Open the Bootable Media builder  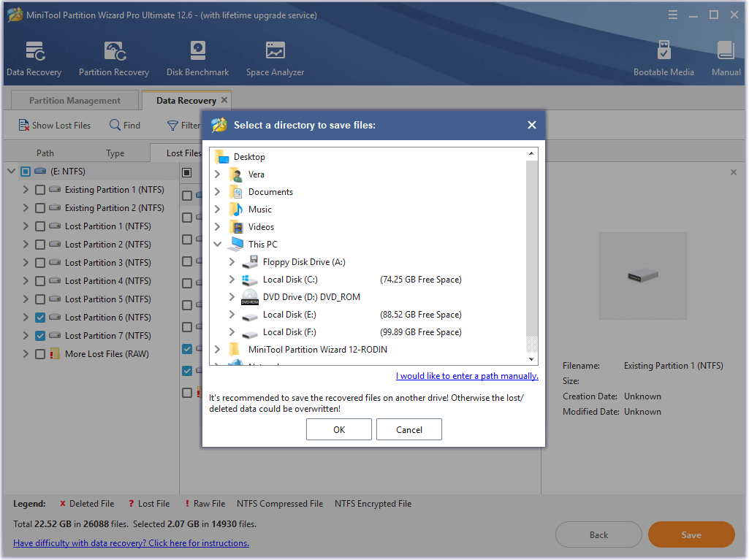pyautogui.click(x=664, y=58)
